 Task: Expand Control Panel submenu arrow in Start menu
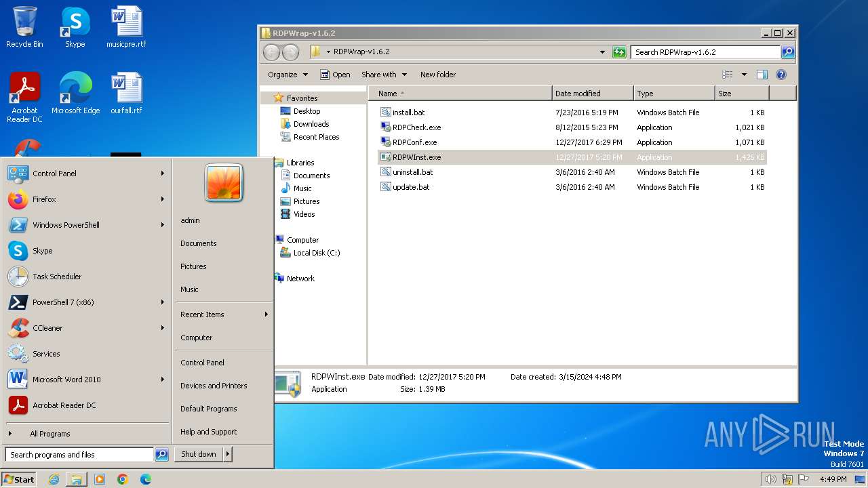[x=163, y=174]
